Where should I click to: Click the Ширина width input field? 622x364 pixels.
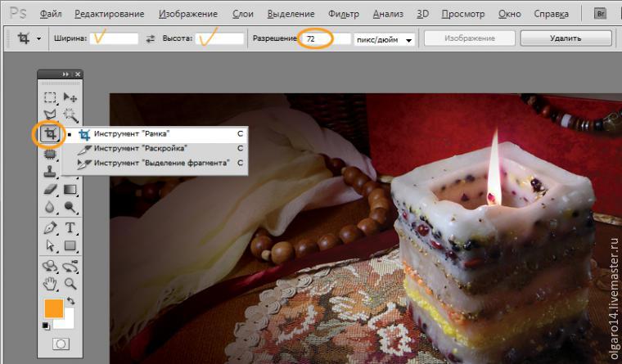coord(114,38)
